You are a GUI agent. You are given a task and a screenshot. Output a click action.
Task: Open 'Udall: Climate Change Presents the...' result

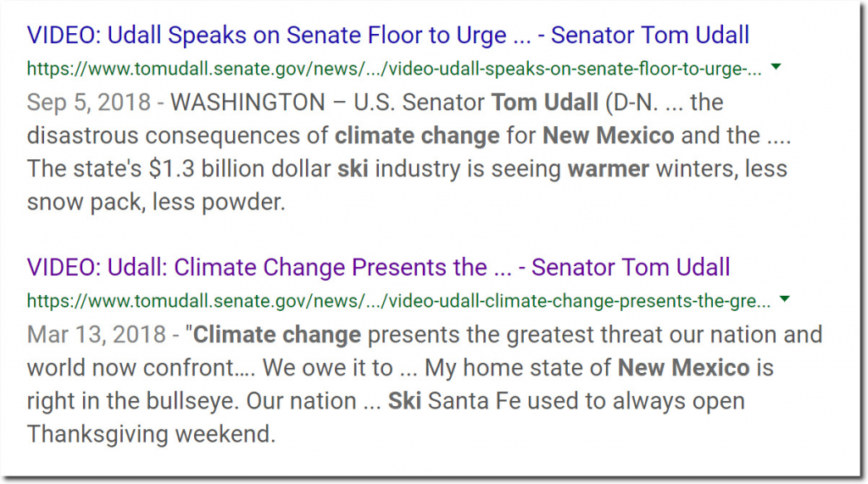point(379,268)
